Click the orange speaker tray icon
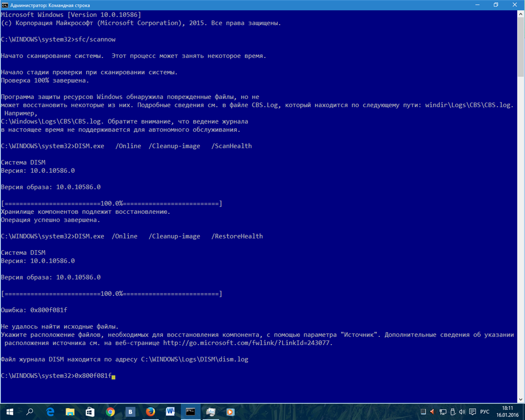Image resolution: width=525 pixels, height=420 pixels. click(432, 412)
